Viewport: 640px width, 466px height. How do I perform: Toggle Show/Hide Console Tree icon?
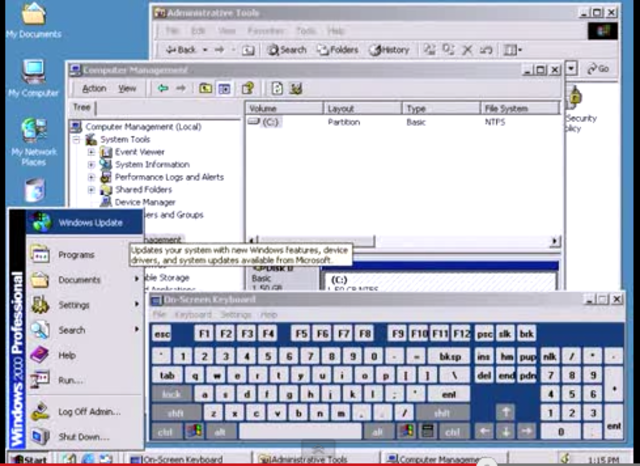coord(224,88)
